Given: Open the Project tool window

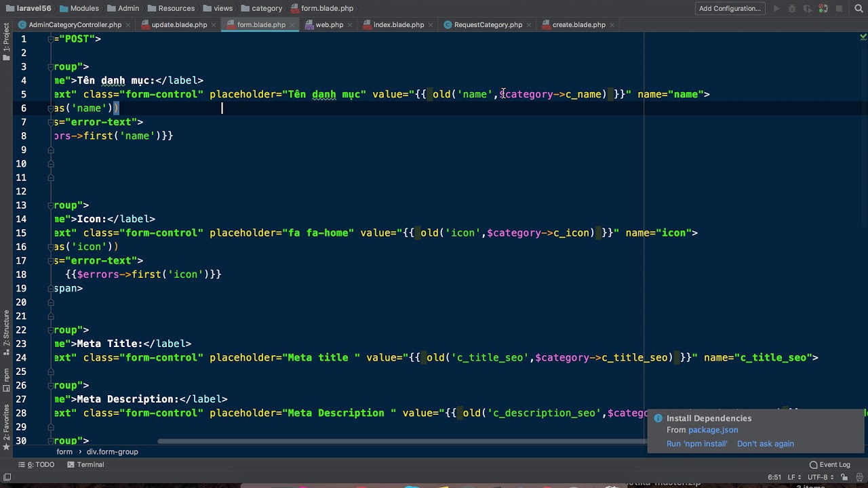Looking at the screenshot, I should pos(6,43).
